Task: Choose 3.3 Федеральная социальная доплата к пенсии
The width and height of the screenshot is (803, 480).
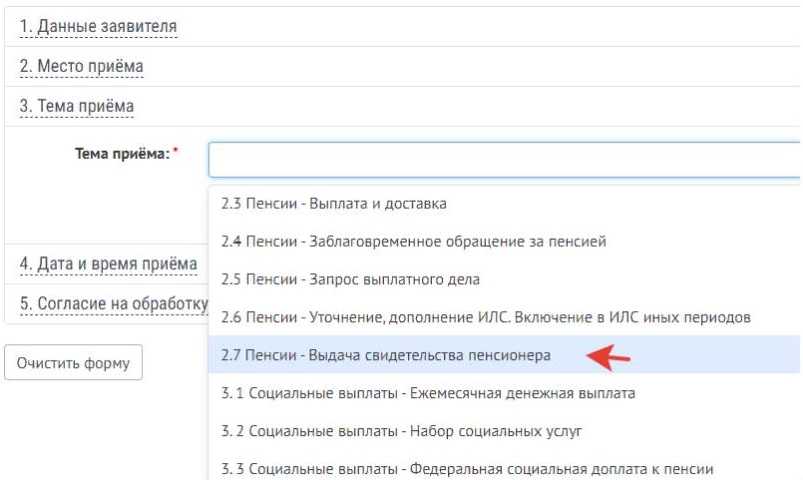Action: [x=468, y=468]
